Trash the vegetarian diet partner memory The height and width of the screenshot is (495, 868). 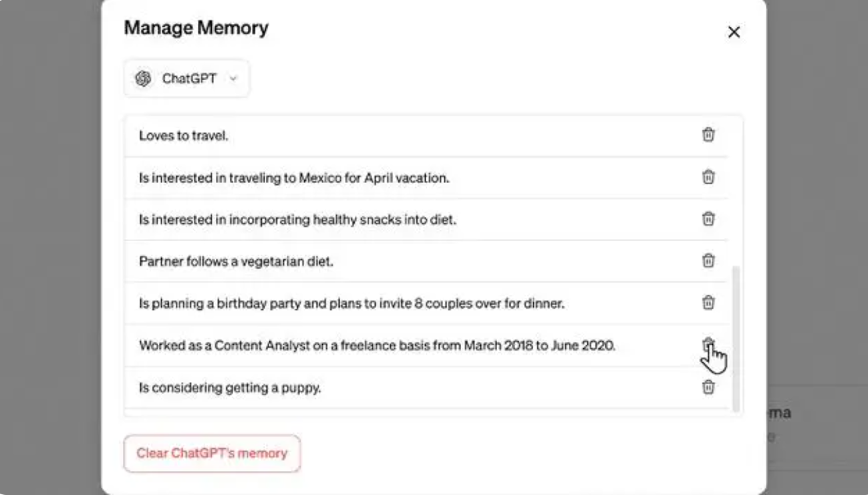point(708,261)
